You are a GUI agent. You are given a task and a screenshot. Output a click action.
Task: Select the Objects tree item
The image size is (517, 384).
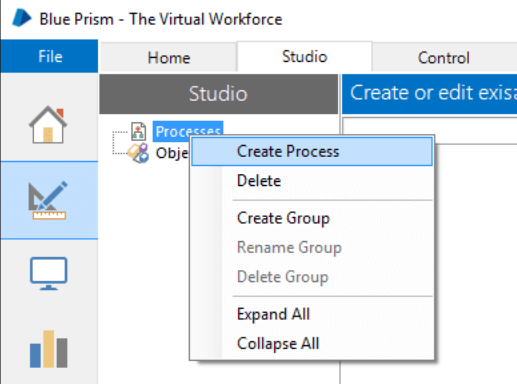pyautogui.click(x=172, y=153)
